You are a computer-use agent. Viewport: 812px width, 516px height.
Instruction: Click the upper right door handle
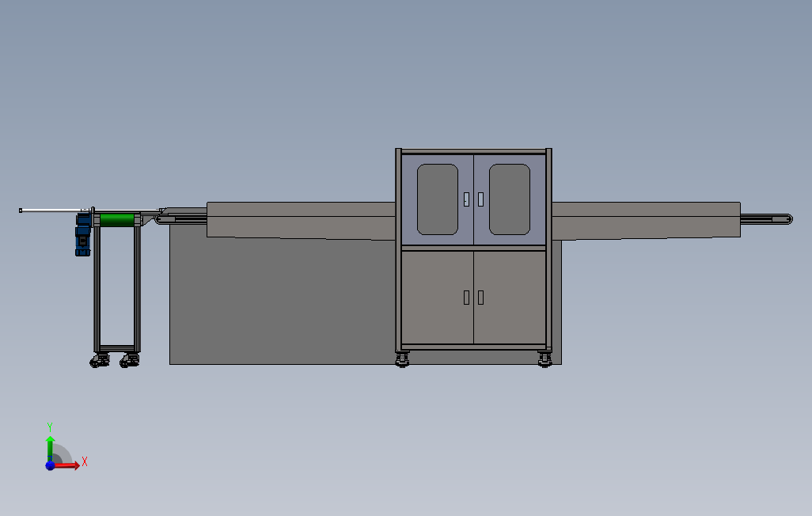[481, 199]
